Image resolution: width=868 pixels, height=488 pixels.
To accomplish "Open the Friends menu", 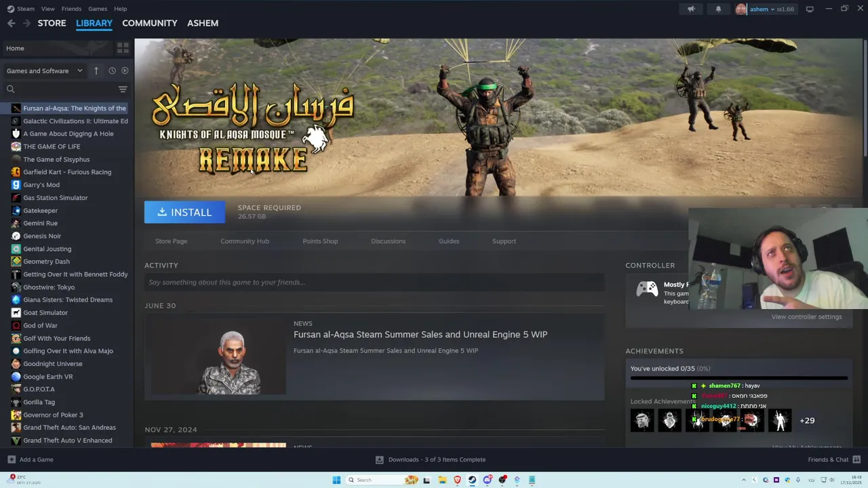I will click(71, 9).
